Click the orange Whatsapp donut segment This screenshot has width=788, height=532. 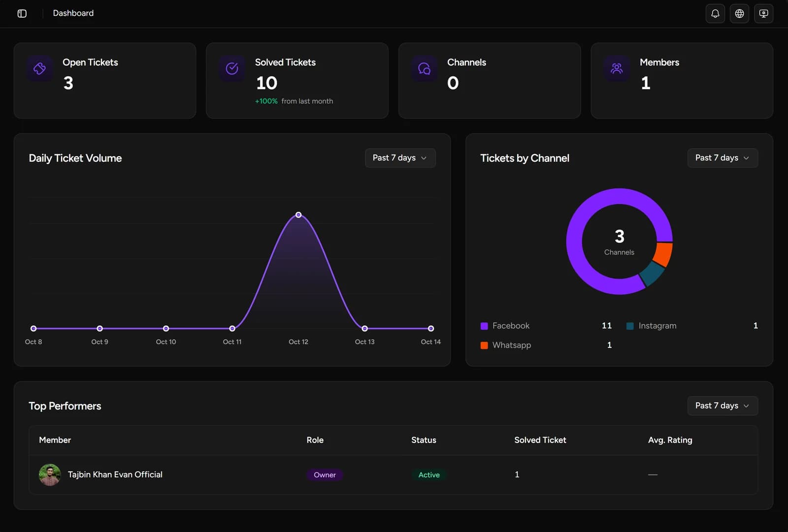[x=663, y=254]
